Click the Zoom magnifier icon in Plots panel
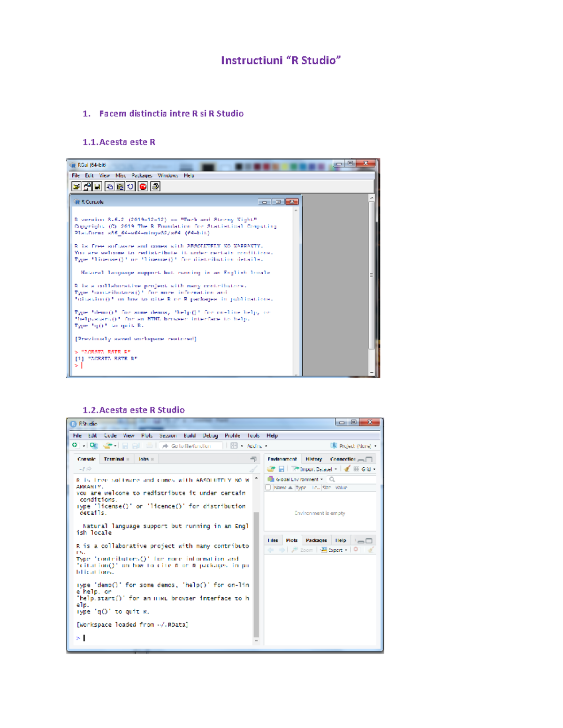The width and height of the screenshot is (563, 728). click(294, 550)
